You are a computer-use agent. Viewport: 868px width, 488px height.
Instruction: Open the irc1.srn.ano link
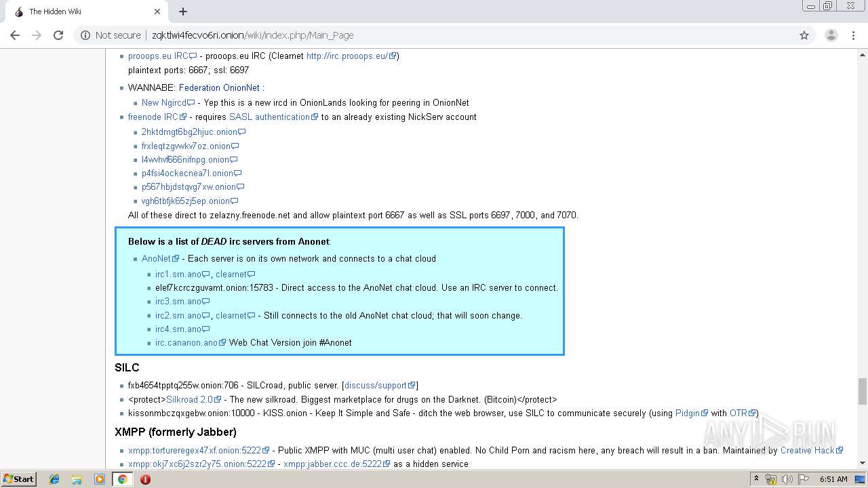coord(182,274)
